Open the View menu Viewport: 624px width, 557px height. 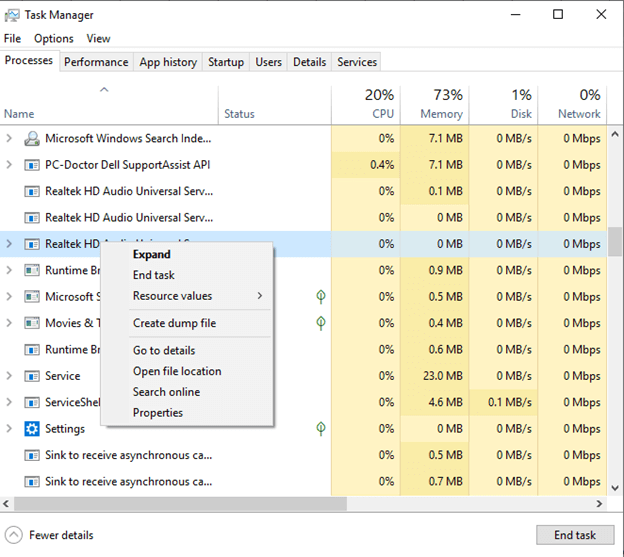[x=98, y=39]
